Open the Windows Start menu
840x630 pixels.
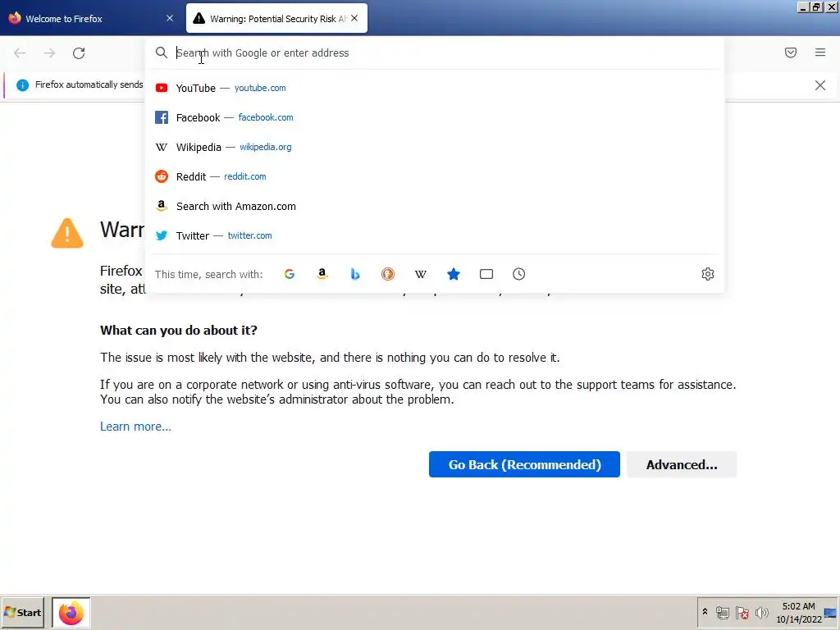[x=22, y=612]
